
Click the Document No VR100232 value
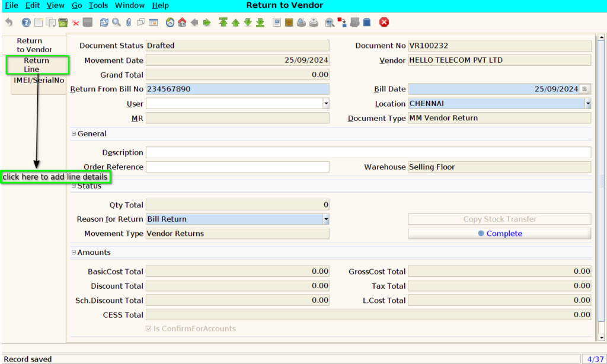point(499,46)
